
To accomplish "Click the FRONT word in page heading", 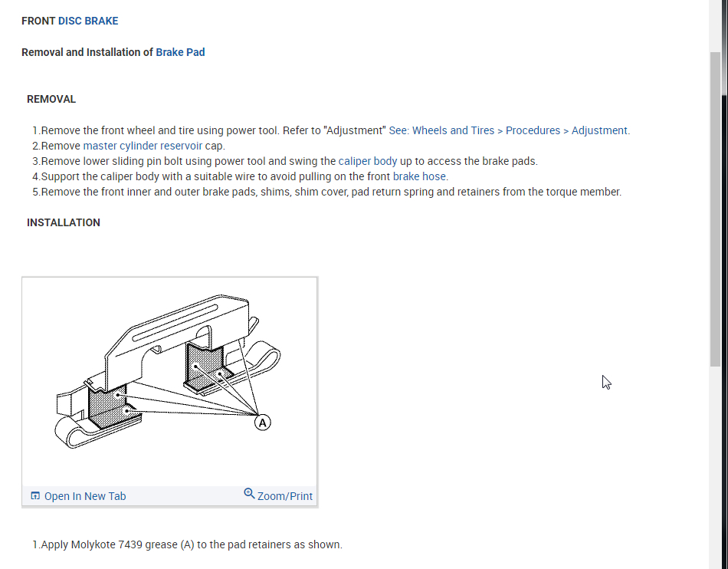I will pos(38,21).
